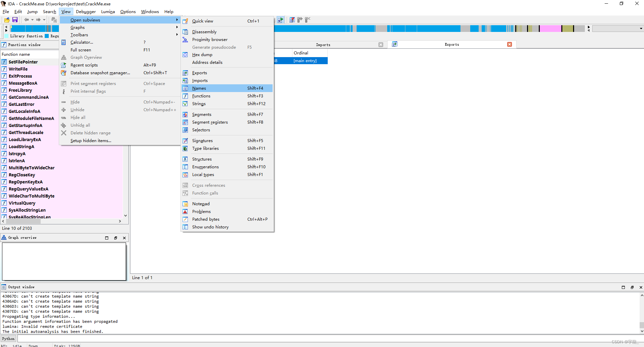Close the Graph overview panel
644x347 pixels.
pyautogui.click(x=124, y=238)
